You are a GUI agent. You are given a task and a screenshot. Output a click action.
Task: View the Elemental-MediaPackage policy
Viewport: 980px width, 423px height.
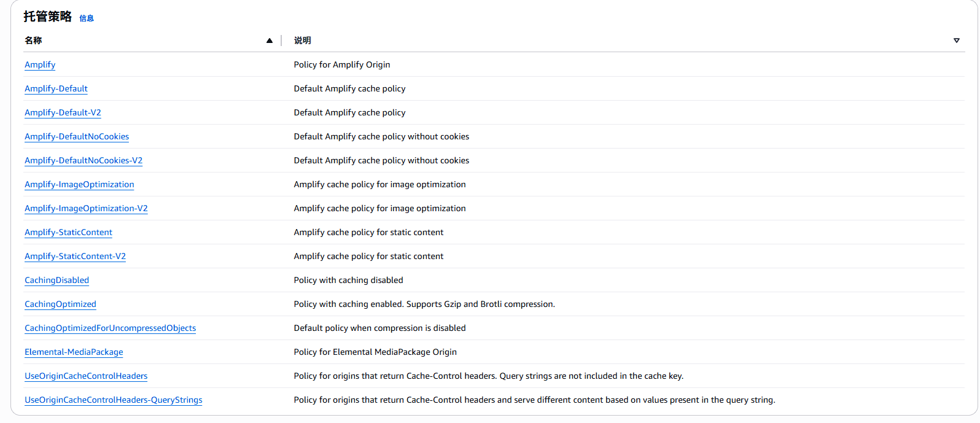coord(74,352)
